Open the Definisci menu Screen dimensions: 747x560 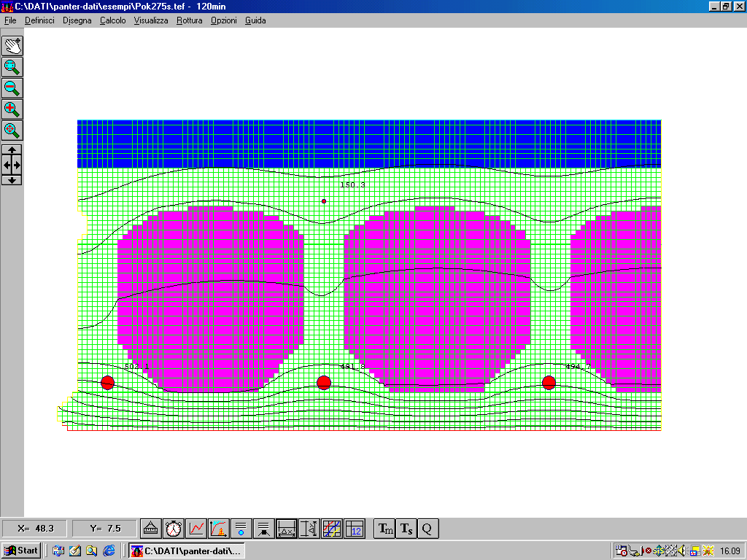39,20
